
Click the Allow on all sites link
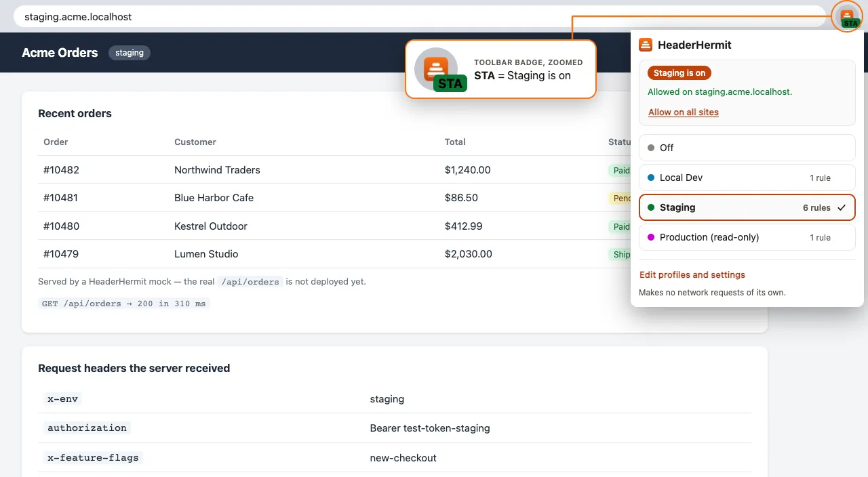tap(683, 112)
